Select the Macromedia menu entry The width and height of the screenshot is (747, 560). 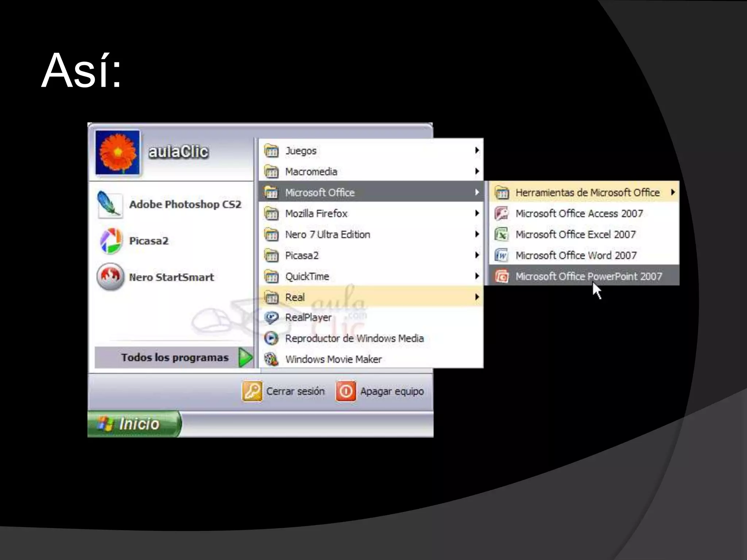[311, 171]
